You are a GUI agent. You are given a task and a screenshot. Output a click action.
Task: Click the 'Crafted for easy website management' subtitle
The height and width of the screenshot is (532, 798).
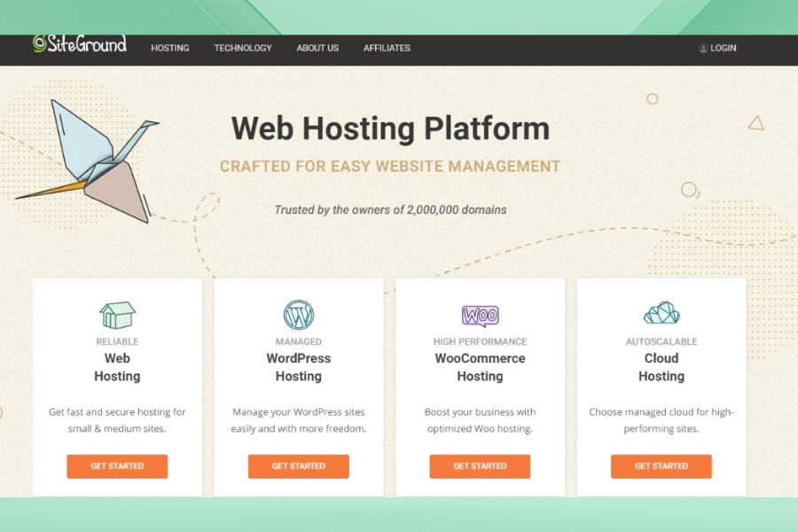point(390,167)
